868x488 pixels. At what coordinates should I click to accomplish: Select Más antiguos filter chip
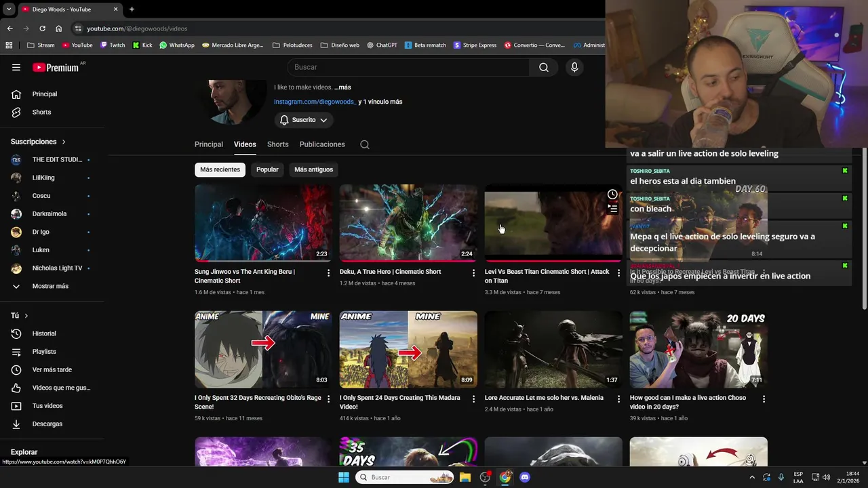[x=314, y=169]
